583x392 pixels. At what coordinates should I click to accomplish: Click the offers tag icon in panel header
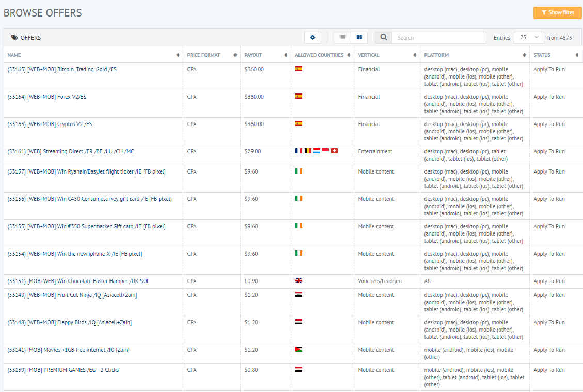pos(14,38)
